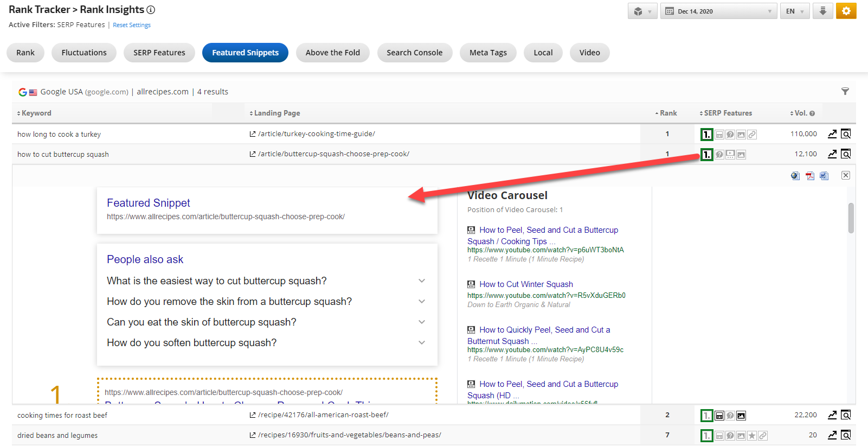Switch to the Search Console tab
This screenshot has height=446, width=868.
coord(414,53)
